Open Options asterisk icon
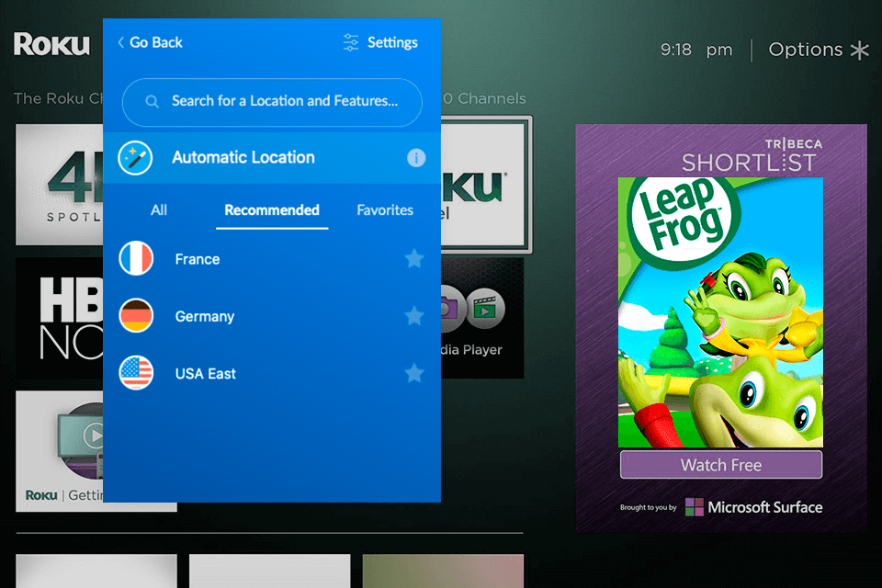882x588 pixels. 860,51
